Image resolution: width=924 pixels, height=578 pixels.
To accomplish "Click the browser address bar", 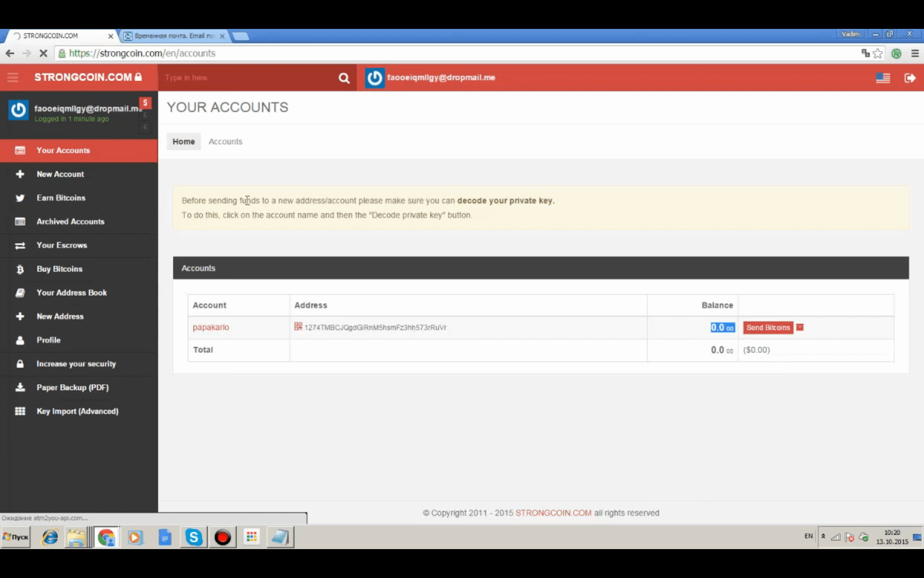I will [457, 53].
